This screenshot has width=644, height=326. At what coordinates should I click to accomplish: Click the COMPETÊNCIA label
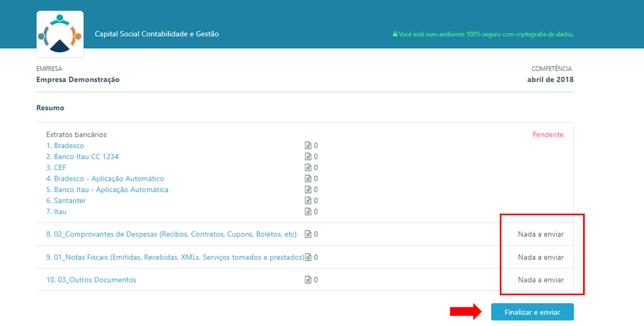[552, 69]
